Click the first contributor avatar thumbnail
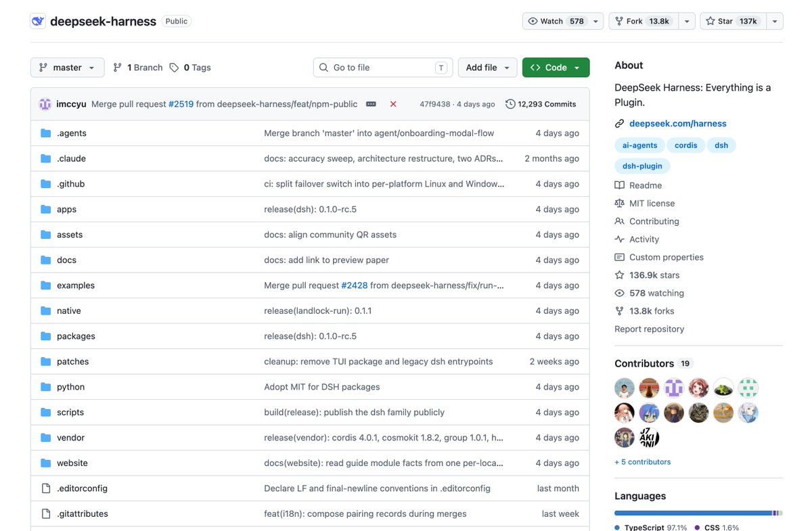This screenshot has height=531, width=812. 625,388
